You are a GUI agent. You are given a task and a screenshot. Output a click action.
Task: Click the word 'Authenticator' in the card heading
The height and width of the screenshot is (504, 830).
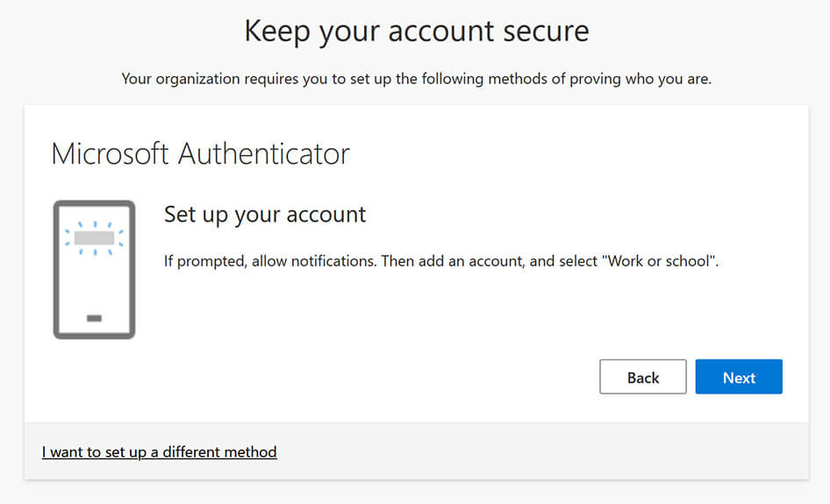click(263, 154)
